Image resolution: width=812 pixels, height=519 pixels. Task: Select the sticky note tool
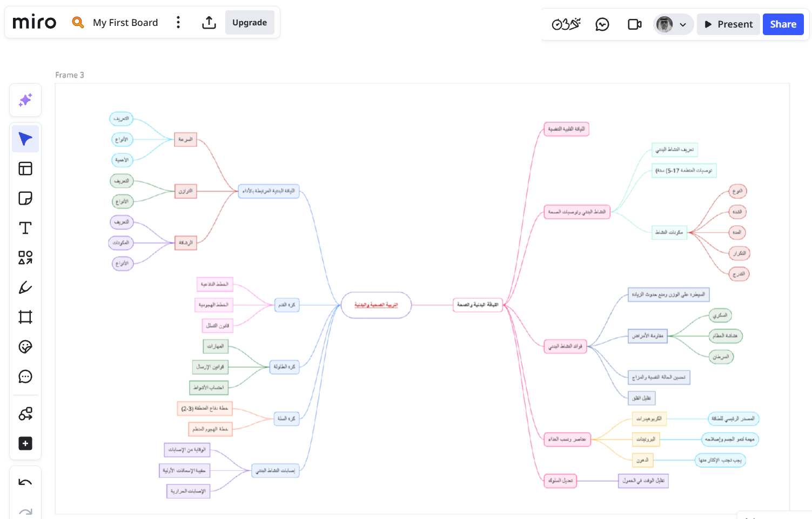25,198
